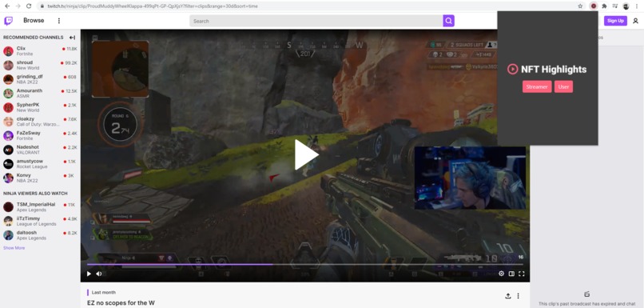
Task: Click the popout chat icon in right panel
Action: pos(587,294)
